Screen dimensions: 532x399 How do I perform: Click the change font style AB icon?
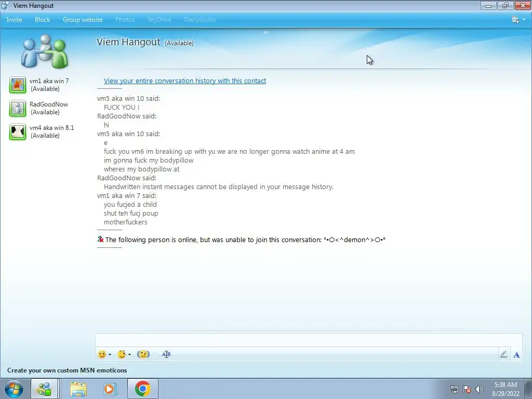pos(166,354)
